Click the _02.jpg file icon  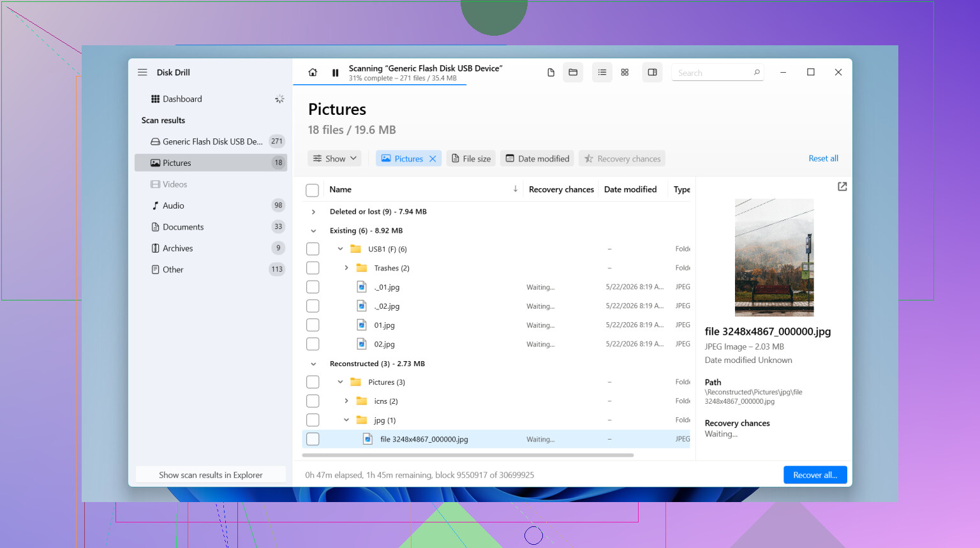click(362, 306)
